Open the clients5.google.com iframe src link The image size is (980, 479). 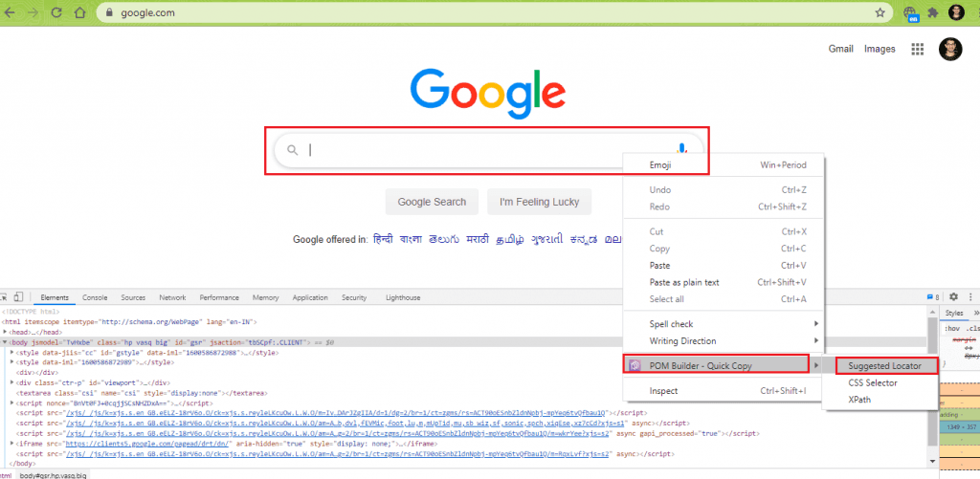[x=148, y=444]
